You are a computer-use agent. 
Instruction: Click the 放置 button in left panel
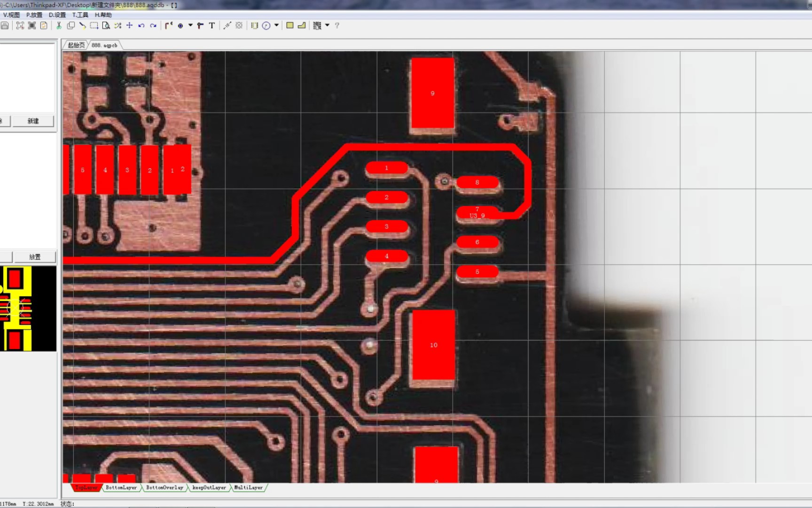tap(35, 256)
